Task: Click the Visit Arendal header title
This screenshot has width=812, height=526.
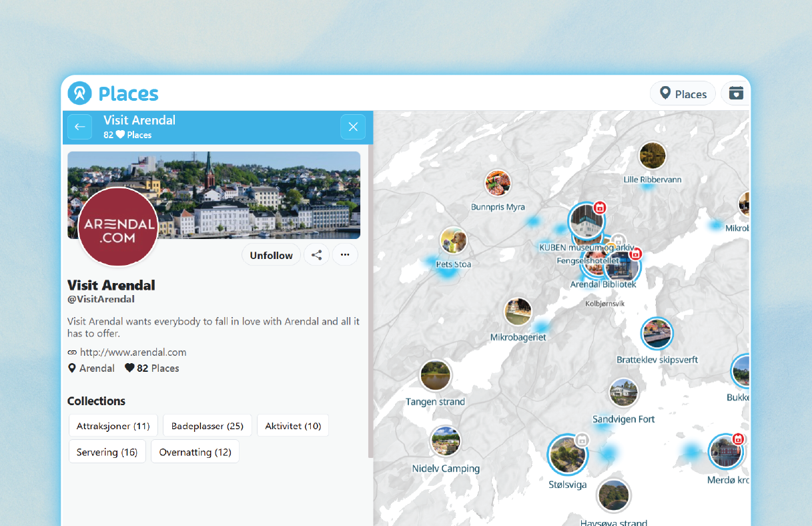Action: [139, 120]
